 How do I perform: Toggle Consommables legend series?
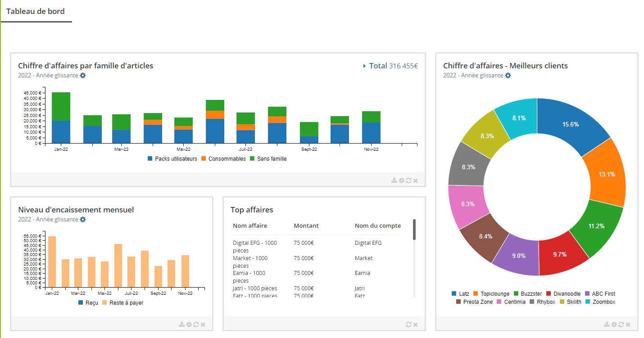[x=223, y=159]
